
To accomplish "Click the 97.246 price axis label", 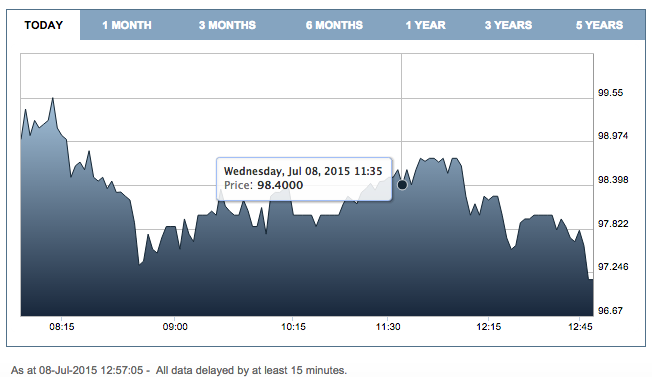I will point(613,266).
